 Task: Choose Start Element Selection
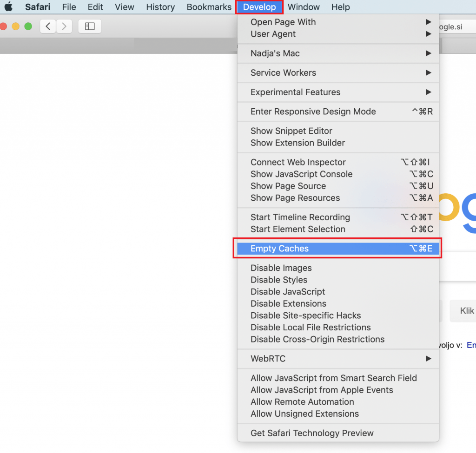coord(338,229)
